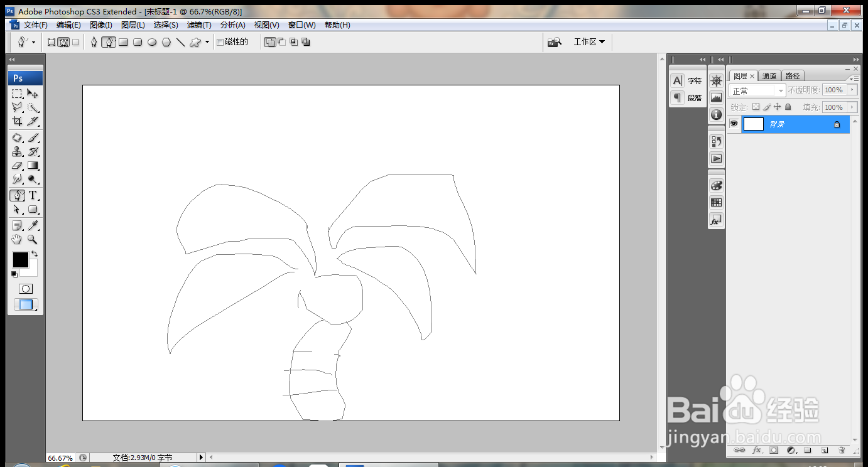This screenshot has width=868, height=467.
Task: Choose Shape layers mode in options bar
Action: (52, 42)
